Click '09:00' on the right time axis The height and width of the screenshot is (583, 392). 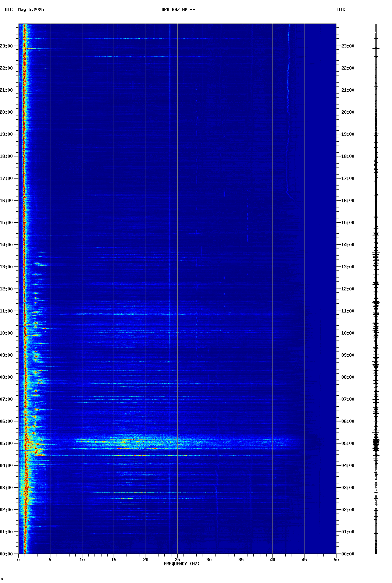click(x=348, y=355)
